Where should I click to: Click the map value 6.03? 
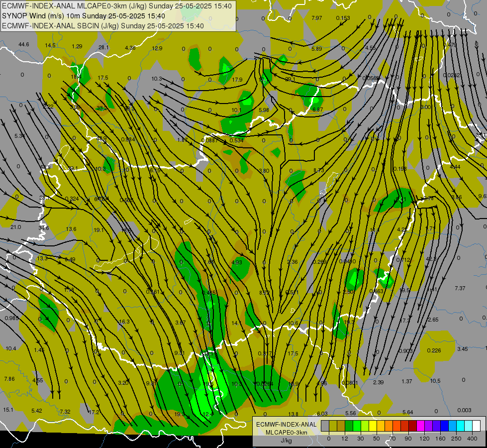pyautogui.click(x=322, y=414)
